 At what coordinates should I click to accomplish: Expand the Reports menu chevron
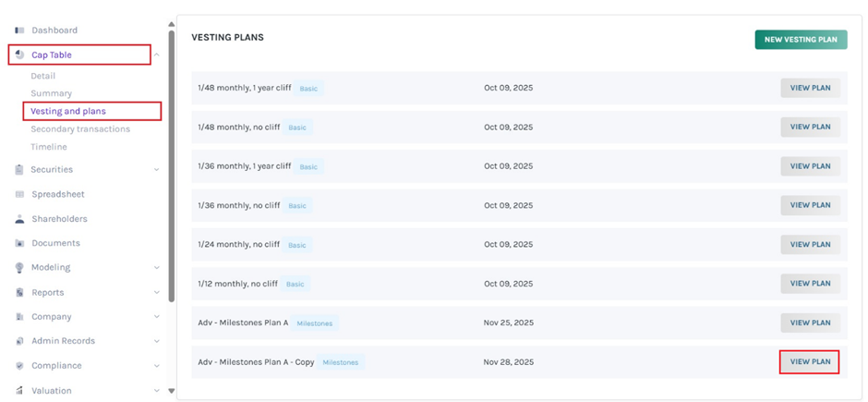[x=157, y=292]
